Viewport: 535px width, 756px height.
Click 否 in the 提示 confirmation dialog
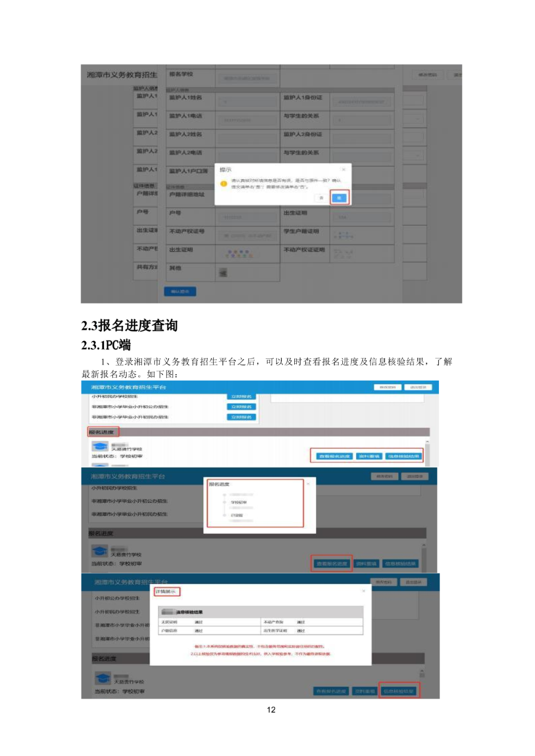click(321, 198)
